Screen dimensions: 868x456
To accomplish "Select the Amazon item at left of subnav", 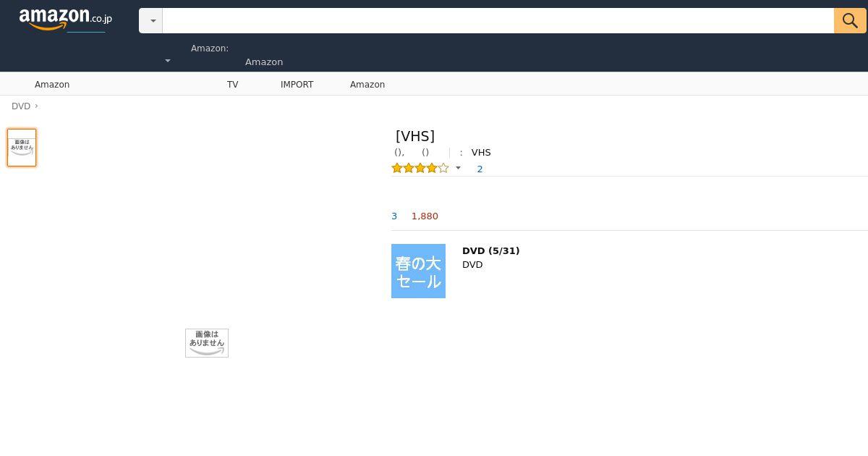I will [52, 85].
